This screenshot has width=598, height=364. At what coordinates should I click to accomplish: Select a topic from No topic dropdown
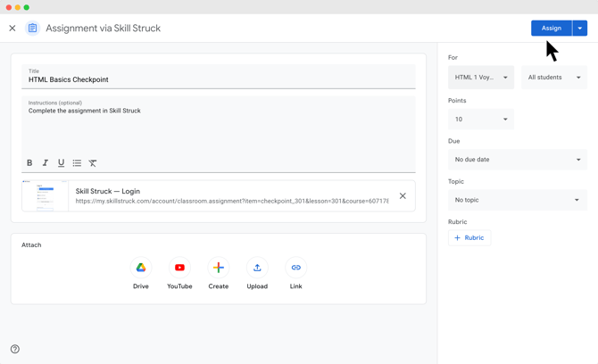point(517,200)
